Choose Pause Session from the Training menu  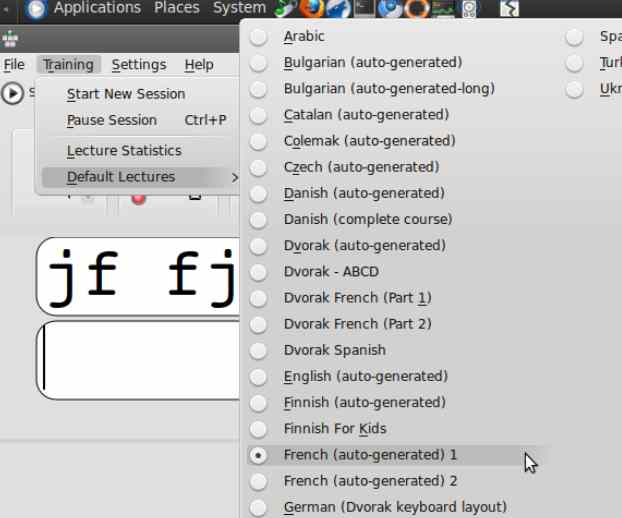(x=137, y=120)
